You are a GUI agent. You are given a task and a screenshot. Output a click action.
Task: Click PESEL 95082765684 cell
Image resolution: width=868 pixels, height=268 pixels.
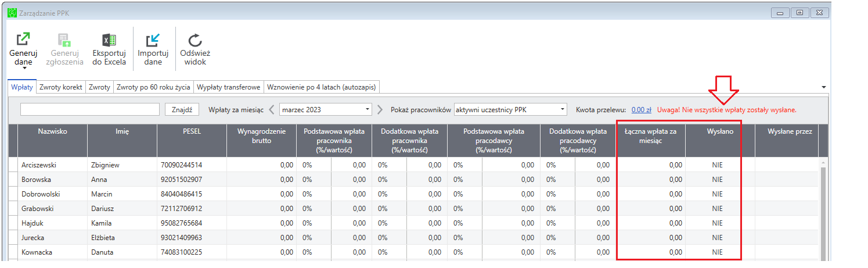192,223
